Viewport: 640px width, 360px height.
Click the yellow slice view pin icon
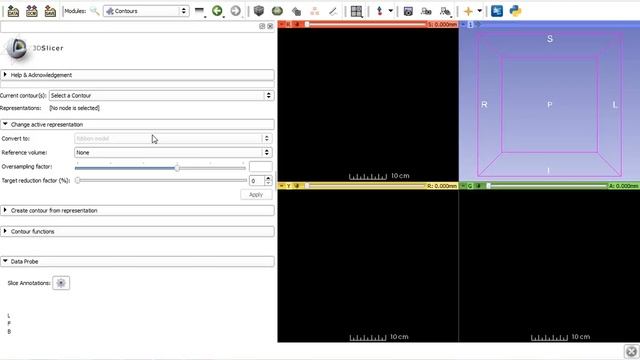pos(281,186)
